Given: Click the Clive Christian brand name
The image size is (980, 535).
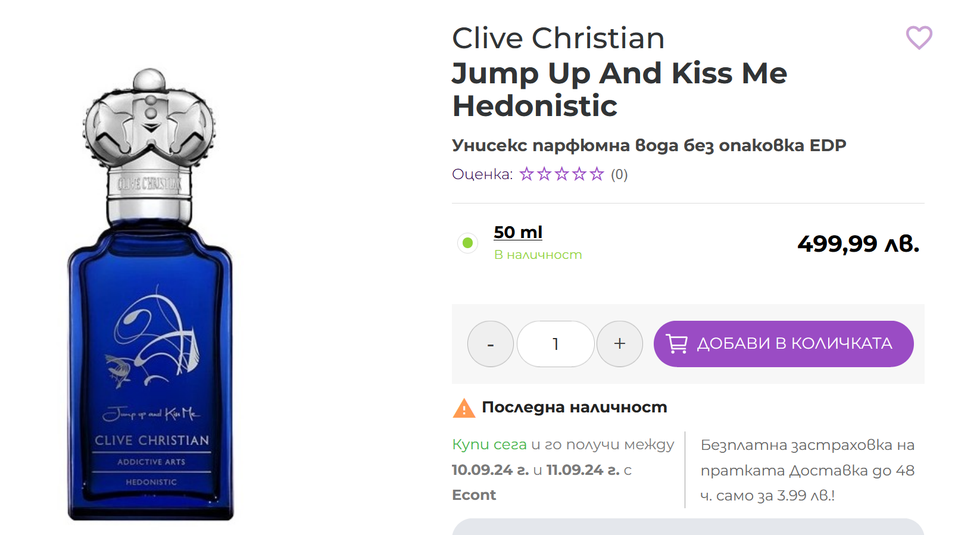Looking at the screenshot, I should point(558,38).
